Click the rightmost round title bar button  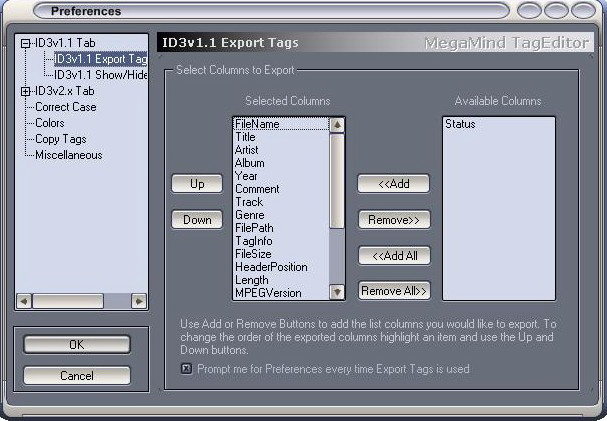click(x=583, y=11)
